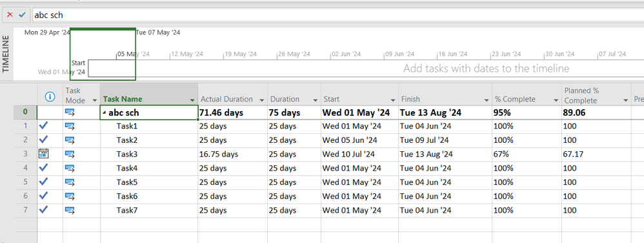
Task: Click the auto-schedule mode icon for Task1
Action: click(70, 126)
